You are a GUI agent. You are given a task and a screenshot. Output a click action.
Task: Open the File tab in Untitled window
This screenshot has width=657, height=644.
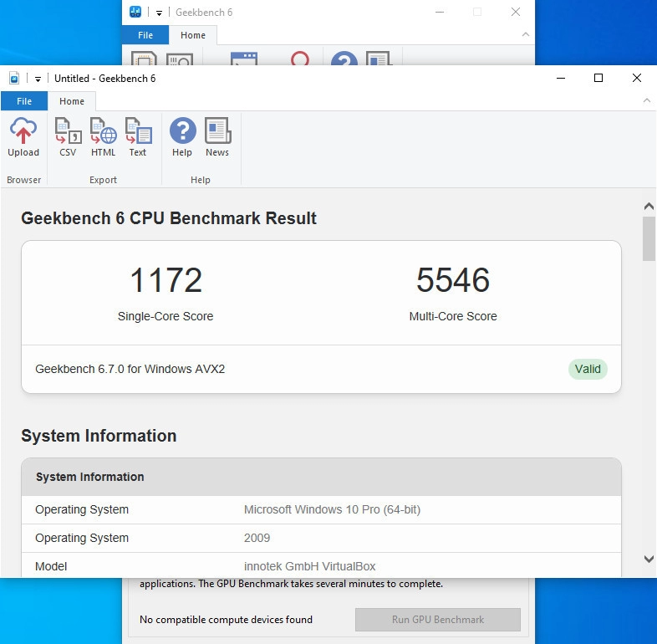point(24,101)
